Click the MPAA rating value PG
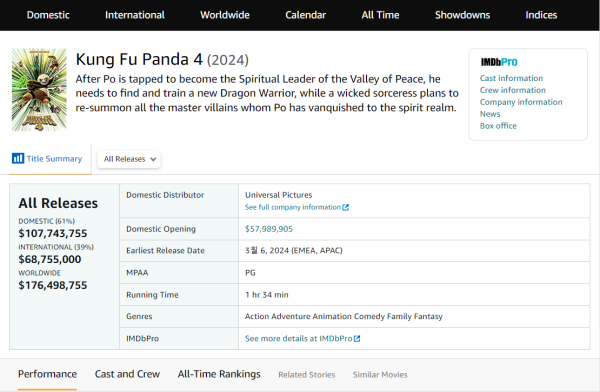This screenshot has height=392, width=600. coord(250,273)
